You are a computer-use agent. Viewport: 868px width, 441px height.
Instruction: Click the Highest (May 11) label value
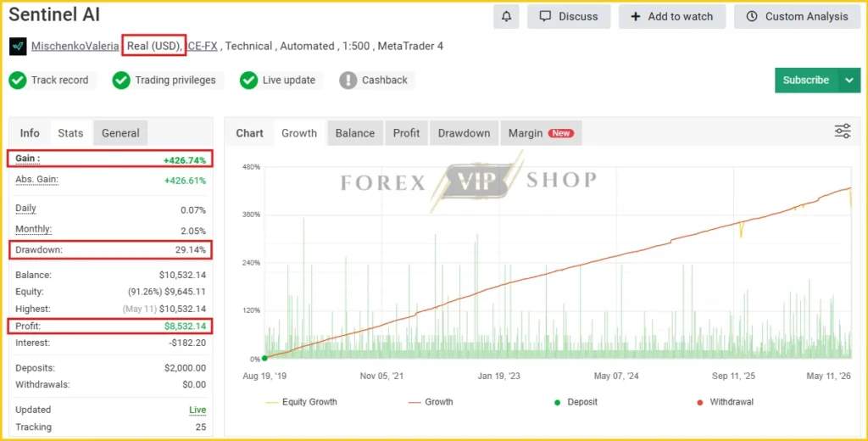(x=164, y=309)
